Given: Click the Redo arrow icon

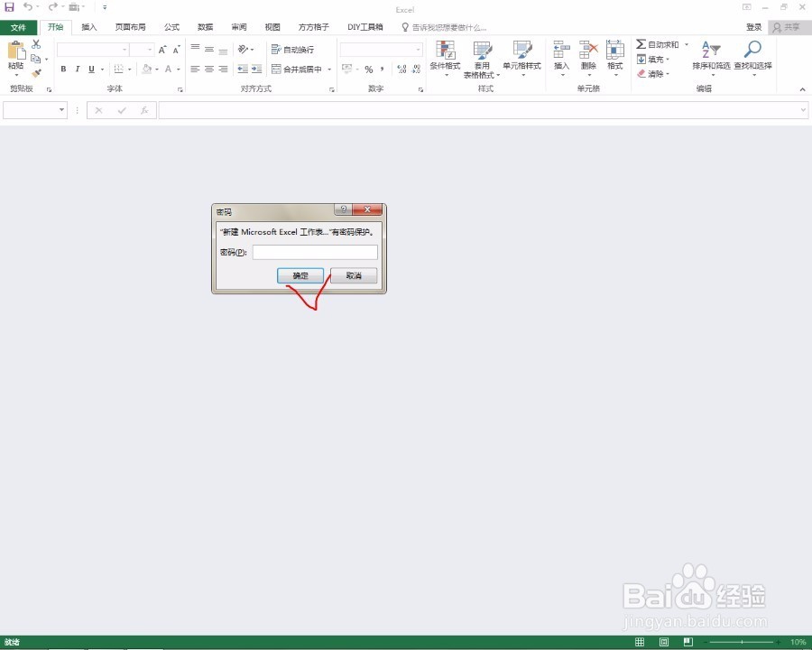Looking at the screenshot, I should [x=52, y=6].
